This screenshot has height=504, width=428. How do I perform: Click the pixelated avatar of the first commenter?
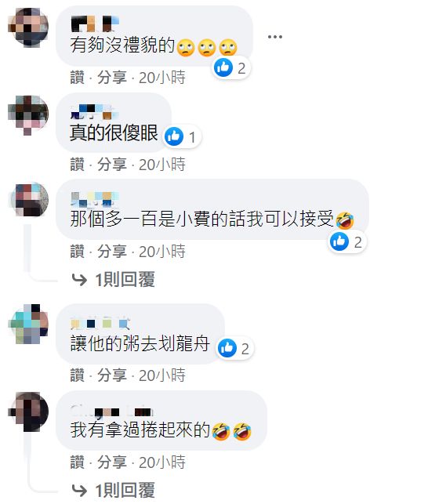28,27
